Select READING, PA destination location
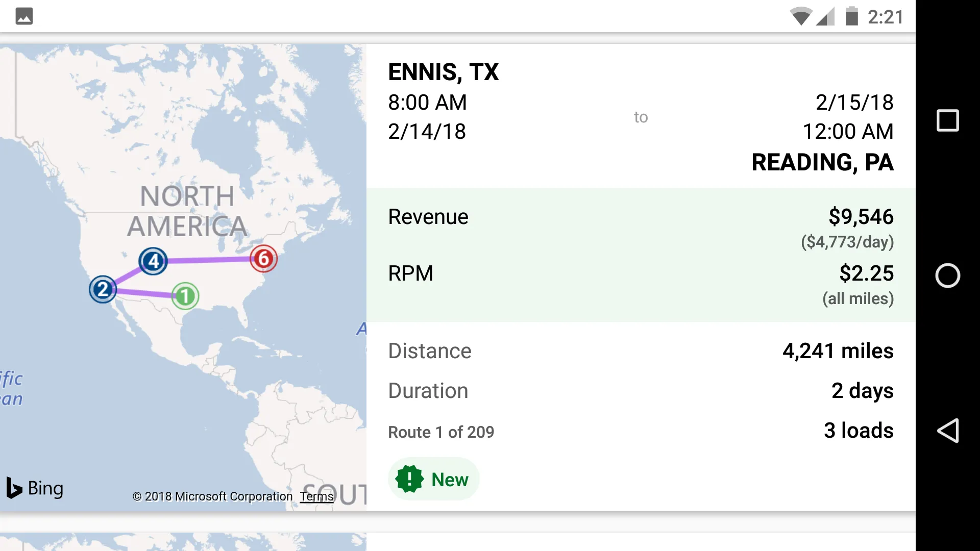Image resolution: width=980 pixels, height=551 pixels. coord(822,162)
